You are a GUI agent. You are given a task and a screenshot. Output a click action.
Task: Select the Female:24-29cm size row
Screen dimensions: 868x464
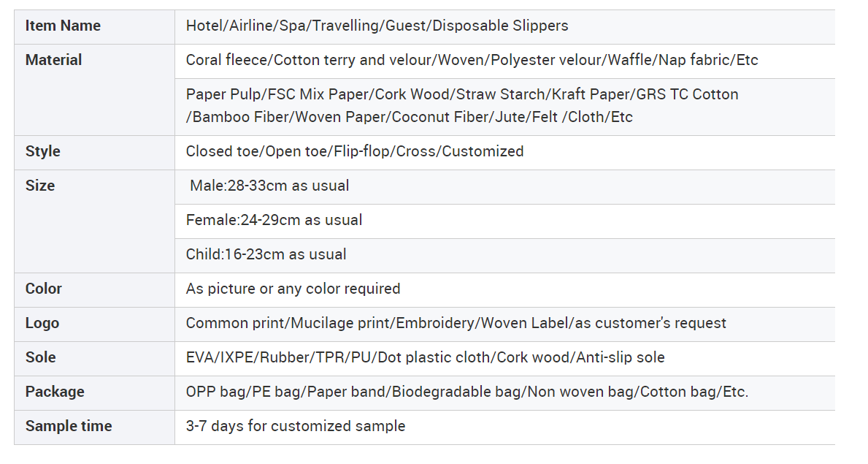(x=505, y=221)
